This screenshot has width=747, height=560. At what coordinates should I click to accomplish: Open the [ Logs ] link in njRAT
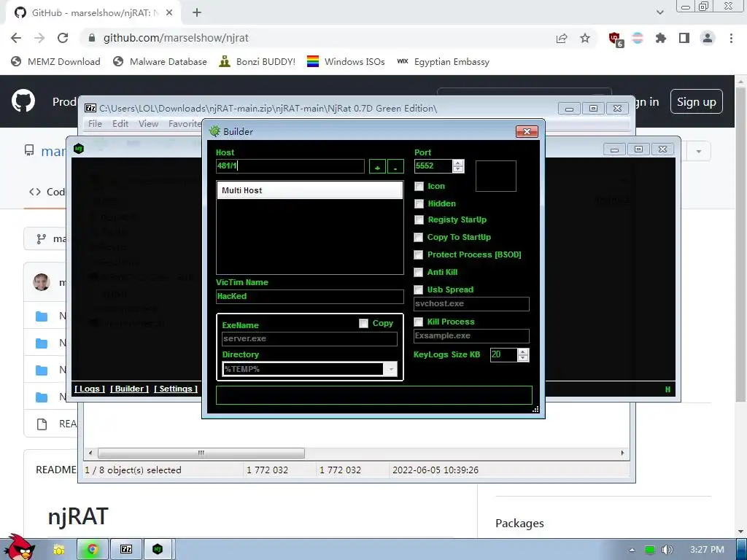[x=90, y=389]
